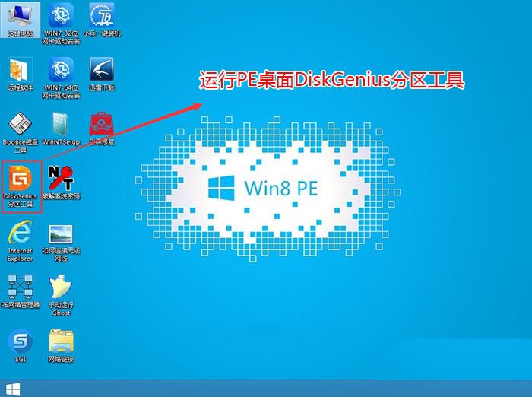
Task: Launch Internet Explorer from the desktop
Action: (19, 232)
